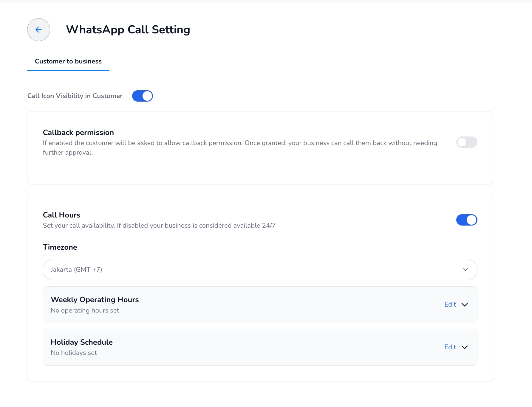
Task: Switch to the Customer to business tab
Action: tap(68, 61)
